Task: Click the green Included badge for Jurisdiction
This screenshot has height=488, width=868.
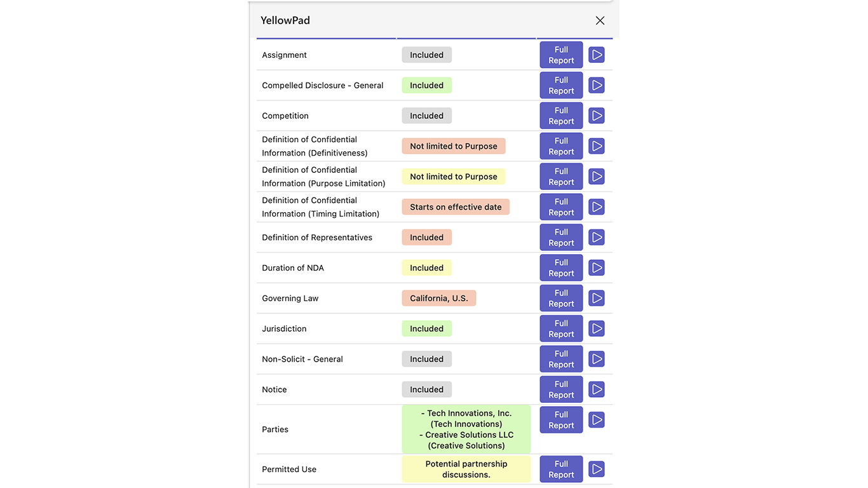Action: tap(426, 329)
